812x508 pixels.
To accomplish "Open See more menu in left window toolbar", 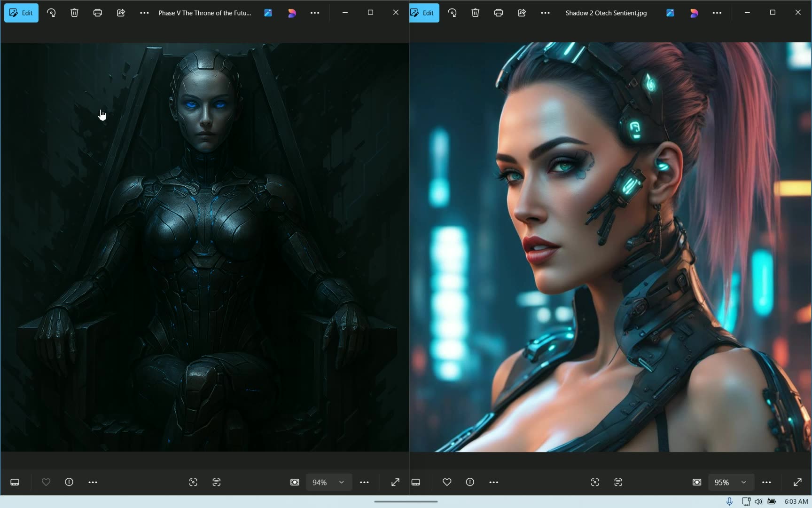I will click(x=144, y=13).
